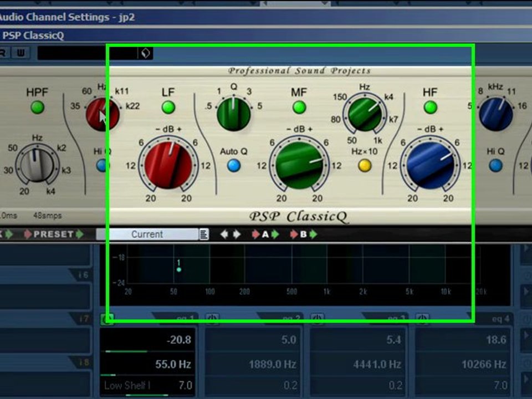The width and height of the screenshot is (532, 399).
Task: Click the eq 1 frequency 55.0 Hz
Action: (x=173, y=365)
